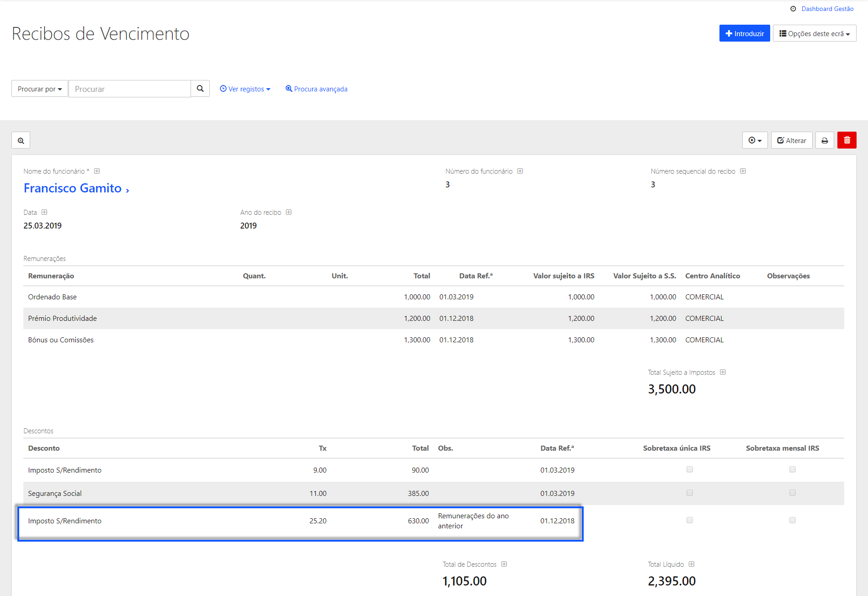Select the Ordenado Base row
The height and width of the screenshot is (596, 868).
[x=433, y=297]
